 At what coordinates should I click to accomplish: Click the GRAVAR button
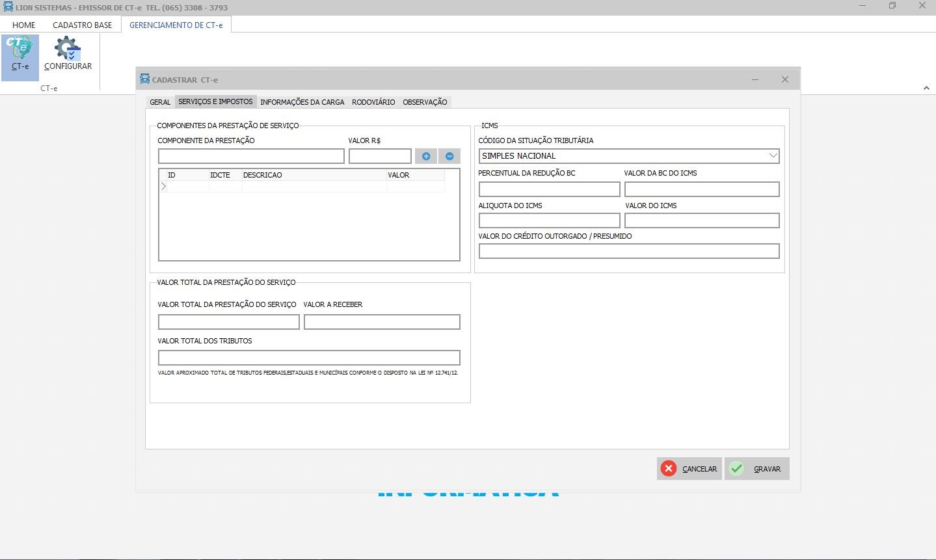pos(757,469)
